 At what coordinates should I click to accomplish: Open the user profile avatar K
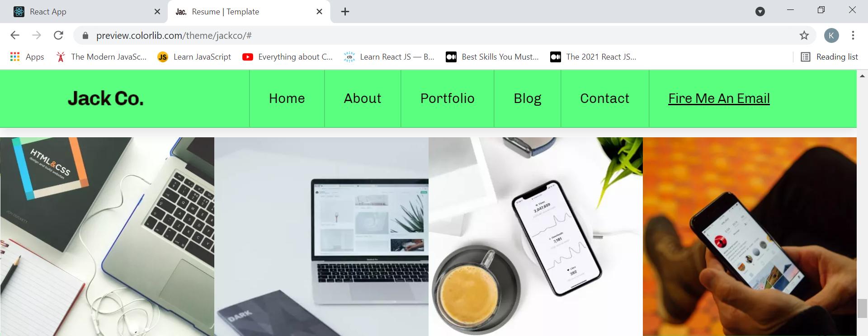tap(831, 35)
